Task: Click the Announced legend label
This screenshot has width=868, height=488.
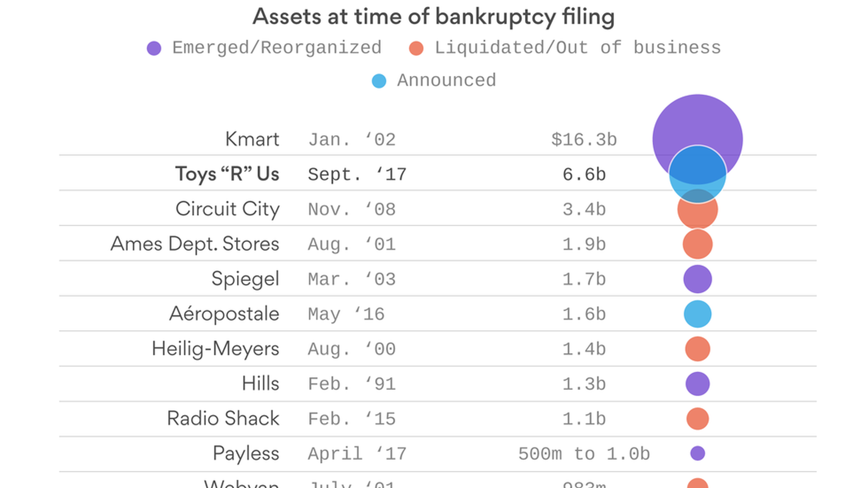Action: point(446,80)
